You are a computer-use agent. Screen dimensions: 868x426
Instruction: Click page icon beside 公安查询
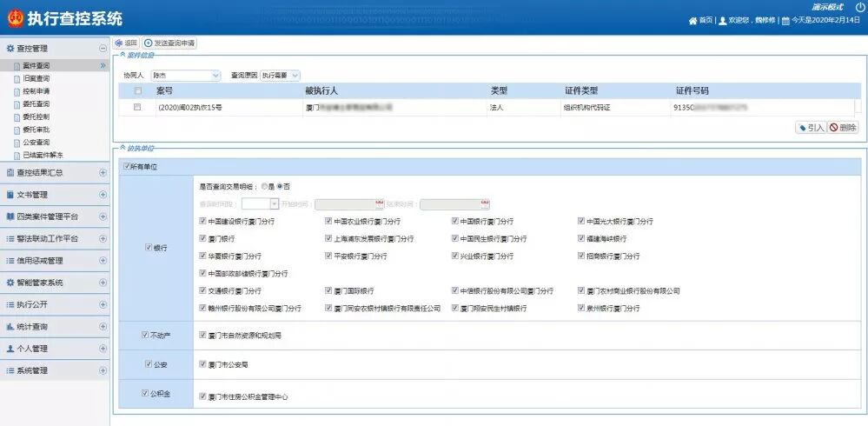(17, 143)
